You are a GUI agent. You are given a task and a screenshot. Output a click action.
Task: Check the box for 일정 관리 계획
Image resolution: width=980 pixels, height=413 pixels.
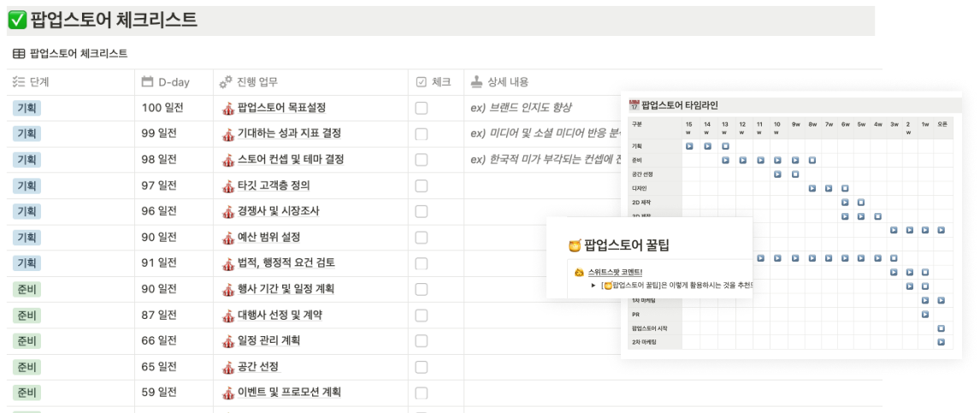coord(422,341)
